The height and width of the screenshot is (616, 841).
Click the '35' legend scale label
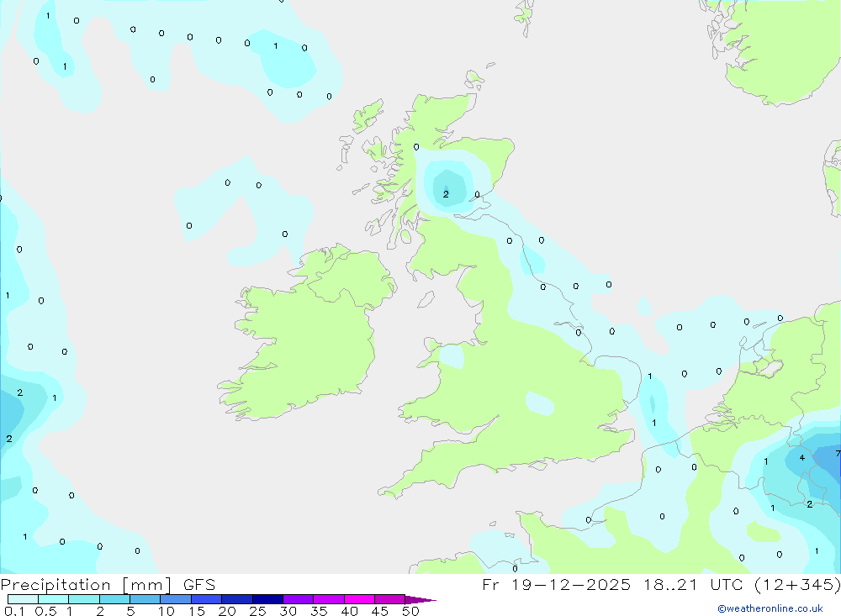[319, 611]
